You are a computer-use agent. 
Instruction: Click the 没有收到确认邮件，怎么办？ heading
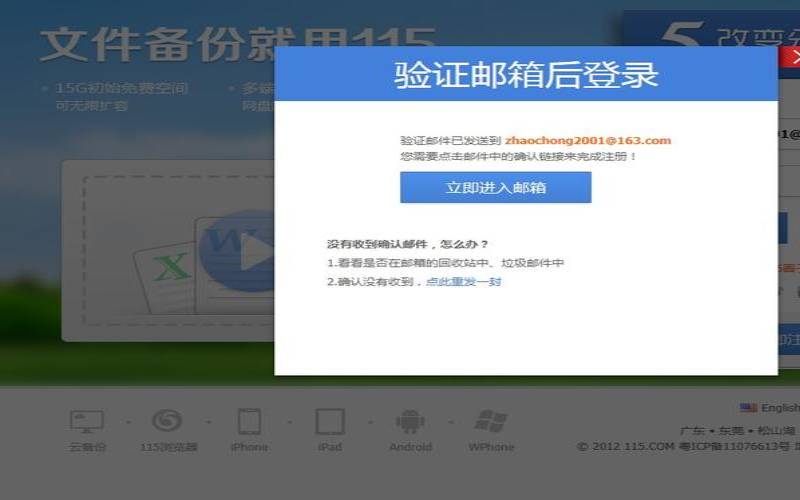(x=407, y=244)
